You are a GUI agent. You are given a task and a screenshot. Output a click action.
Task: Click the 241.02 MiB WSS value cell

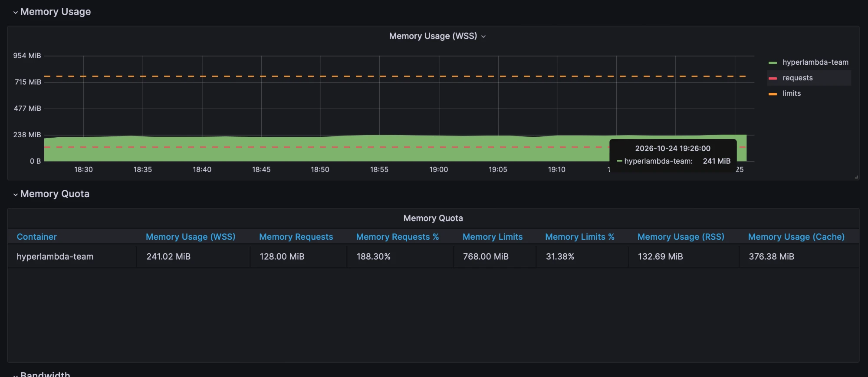194,256
